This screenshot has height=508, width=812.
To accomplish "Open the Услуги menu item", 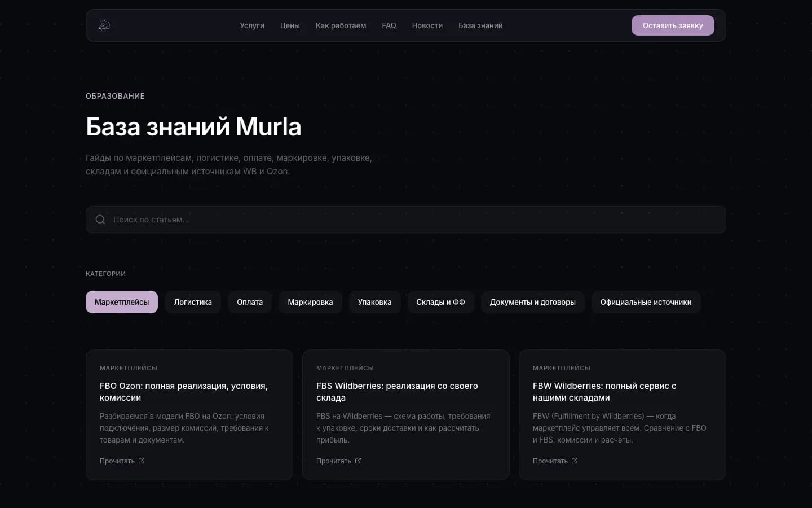I will click(252, 25).
